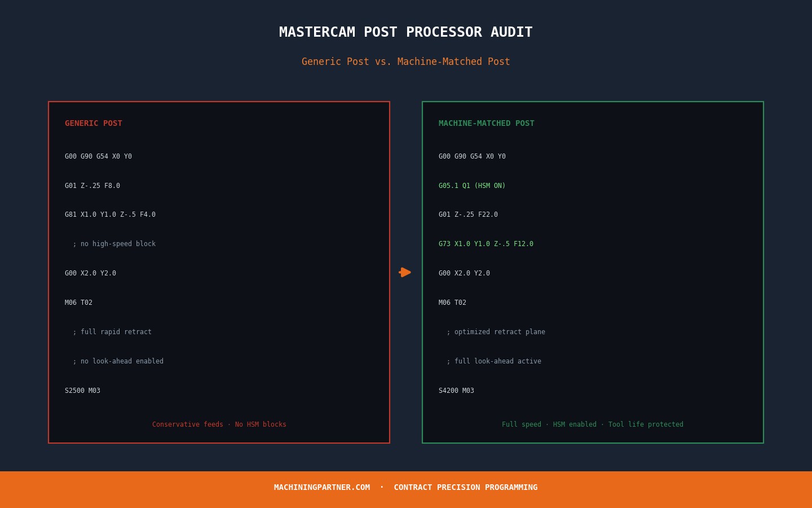Click the line S2500 M03
Viewport: 812px width, 508px height.
(x=82, y=391)
